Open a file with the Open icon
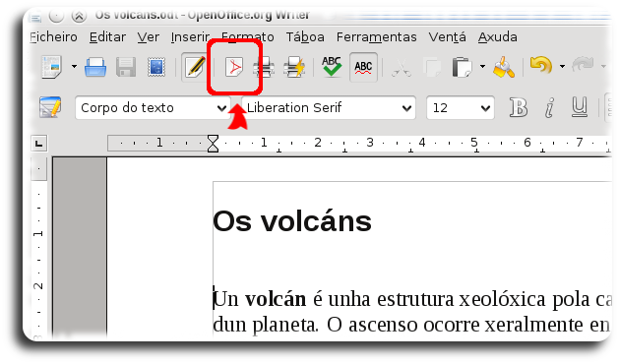This screenshot has height=364, width=619. (95, 67)
